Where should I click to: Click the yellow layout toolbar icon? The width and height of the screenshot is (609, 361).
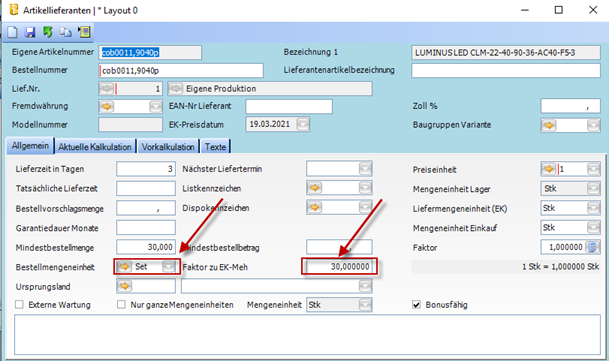(84, 32)
